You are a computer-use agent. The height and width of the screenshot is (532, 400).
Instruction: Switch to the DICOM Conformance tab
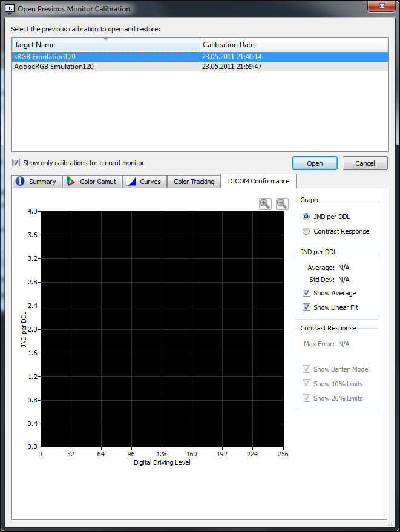click(x=258, y=181)
